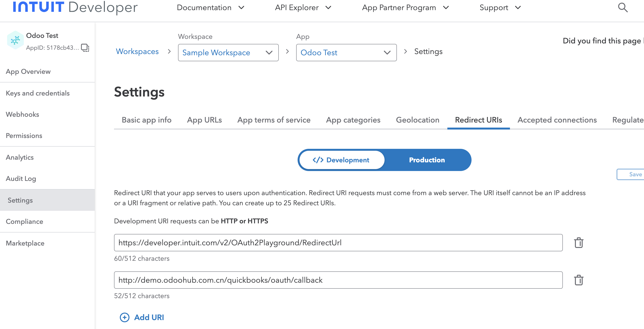Open App terms of service tab

(x=274, y=120)
